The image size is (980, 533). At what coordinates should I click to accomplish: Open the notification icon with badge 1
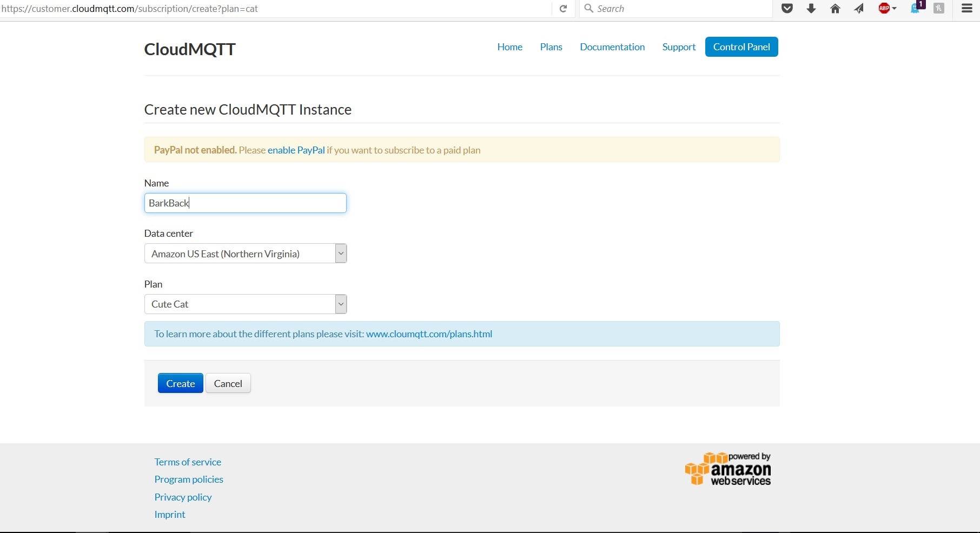click(918, 8)
